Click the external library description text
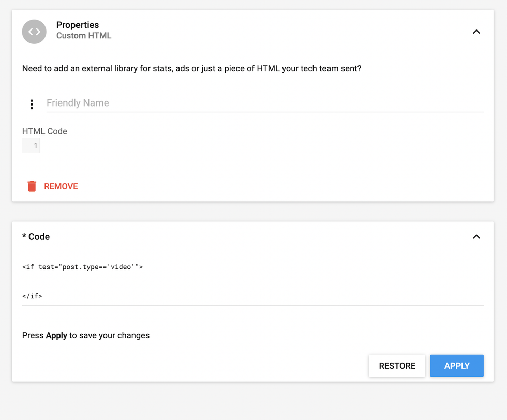507x420 pixels. click(x=191, y=68)
